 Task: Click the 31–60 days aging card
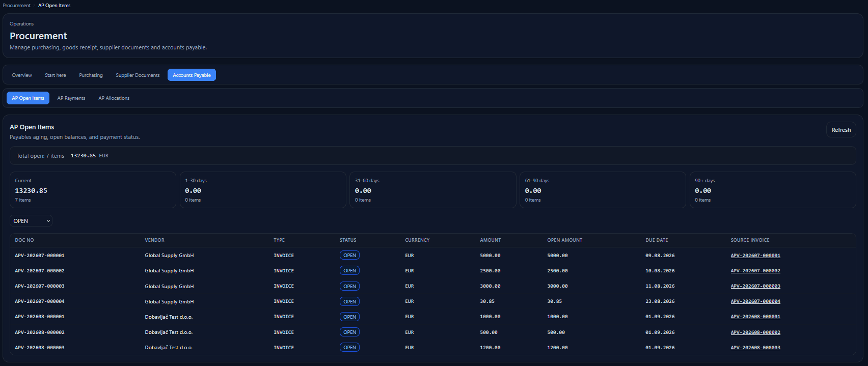pos(433,190)
